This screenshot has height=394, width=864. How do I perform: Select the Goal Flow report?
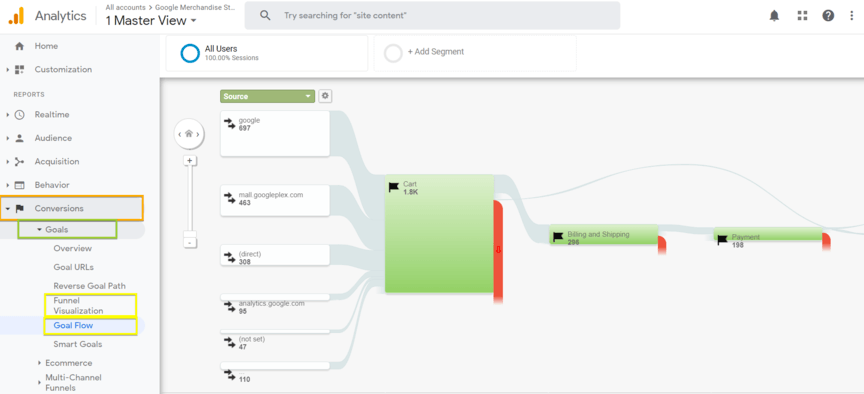tap(73, 326)
